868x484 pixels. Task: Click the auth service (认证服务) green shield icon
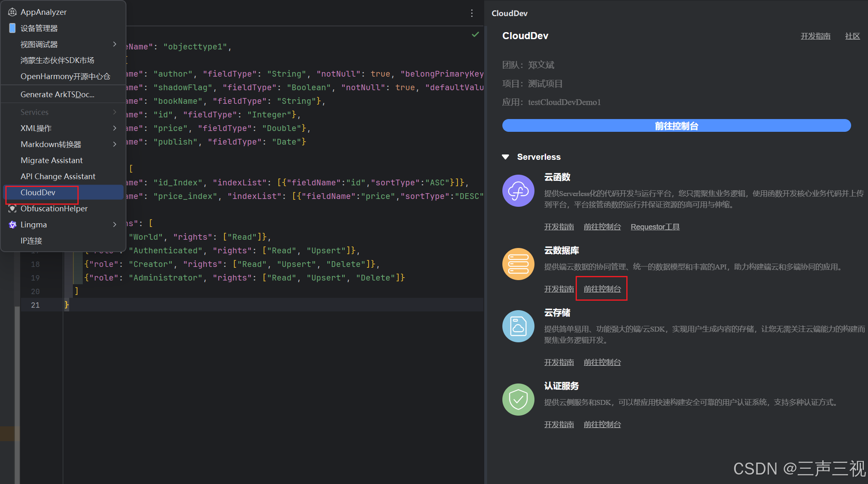518,400
